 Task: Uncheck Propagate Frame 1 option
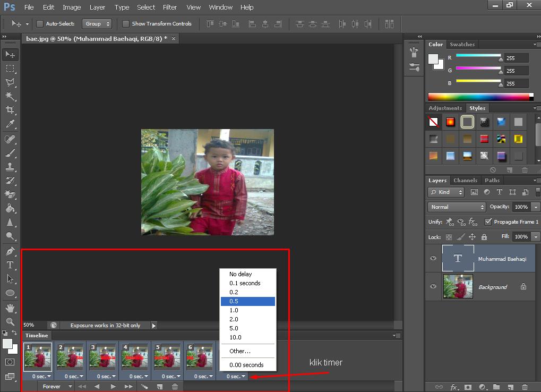click(x=488, y=221)
